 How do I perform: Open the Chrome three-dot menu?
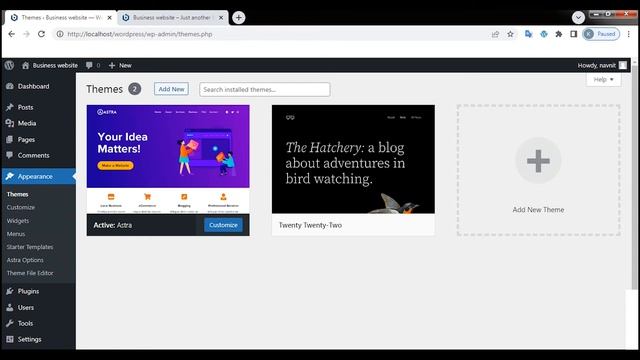pos(629,34)
